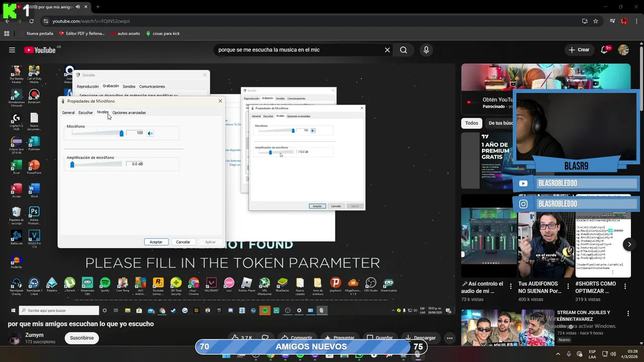
Task: Open the Adobe Photoshop desktop shortcut
Action: pyautogui.click(x=34, y=216)
